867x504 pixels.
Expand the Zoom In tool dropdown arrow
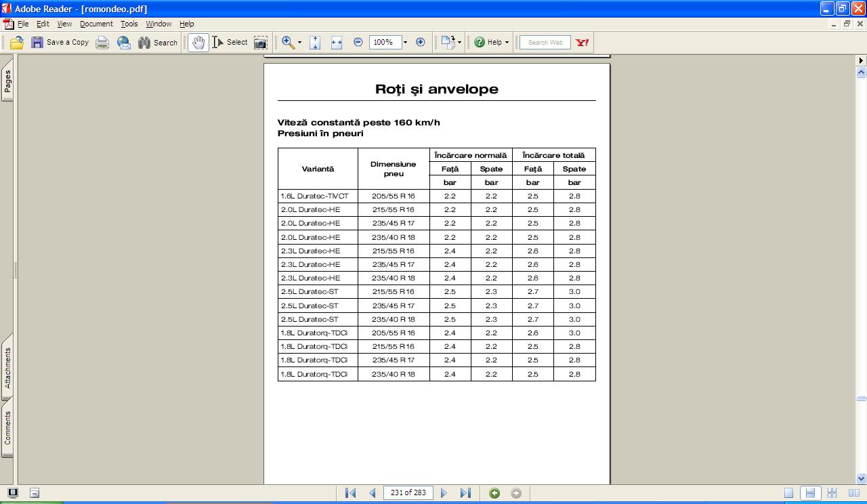pyautogui.click(x=299, y=42)
